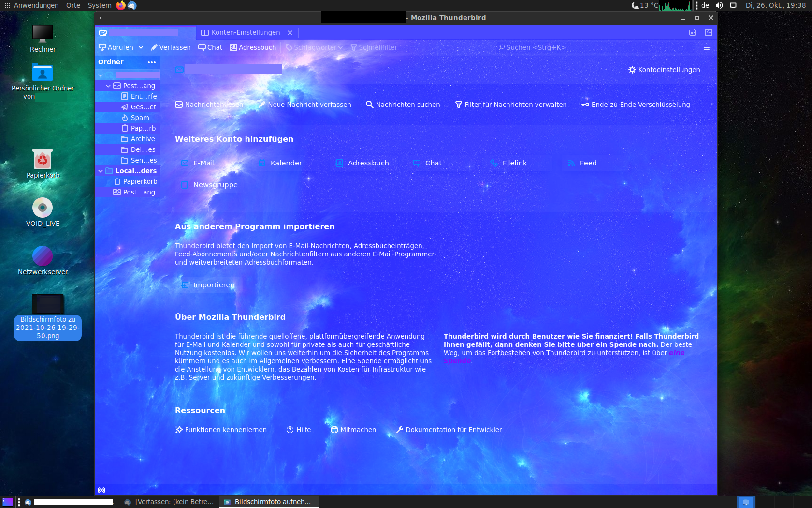Viewport: 812px width, 508px height.
Task: Select the Rechner desktop icon
Action: [43, 38]
